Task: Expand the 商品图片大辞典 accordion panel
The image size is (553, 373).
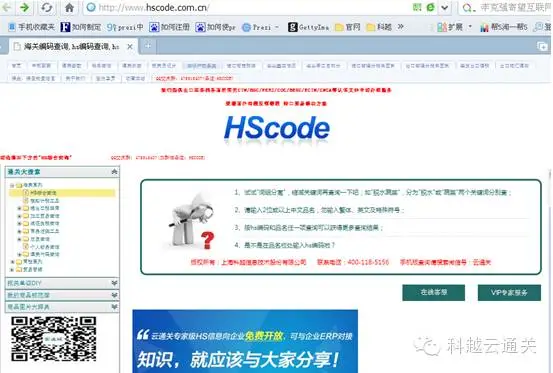Action: (x=62, y=307)
